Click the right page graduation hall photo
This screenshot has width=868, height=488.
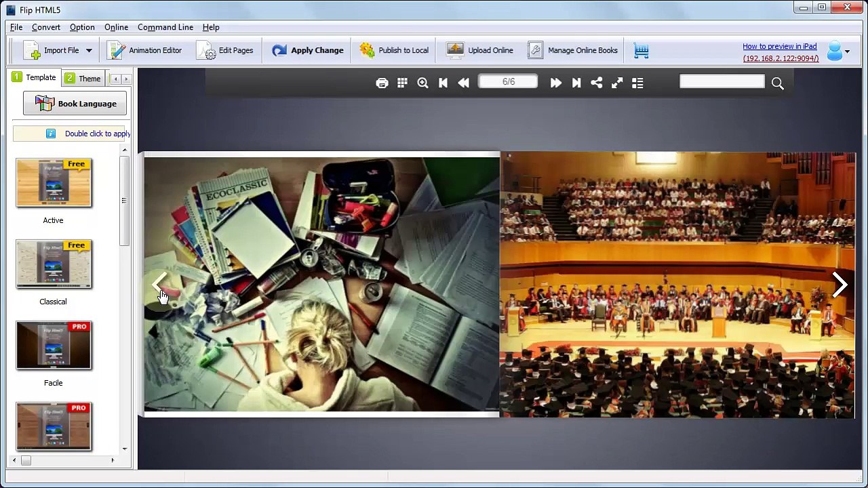pos(678,285)
